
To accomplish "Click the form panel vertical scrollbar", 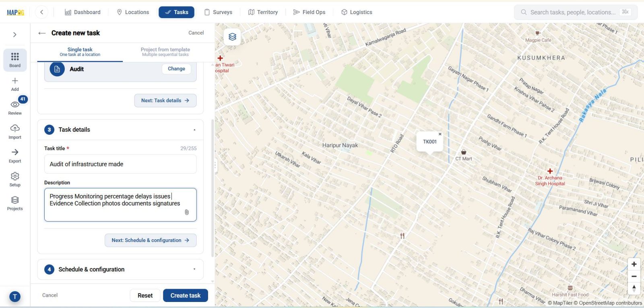I will [213, 188].
